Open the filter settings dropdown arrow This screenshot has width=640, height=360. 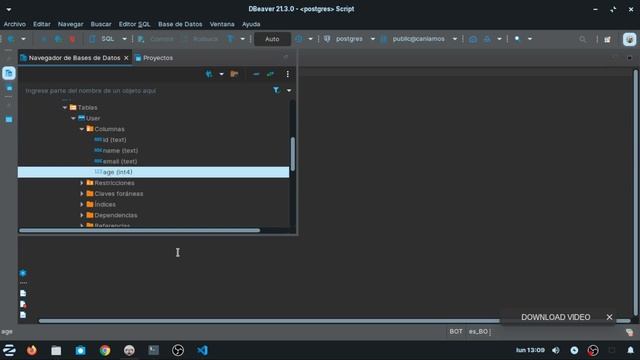289,90
